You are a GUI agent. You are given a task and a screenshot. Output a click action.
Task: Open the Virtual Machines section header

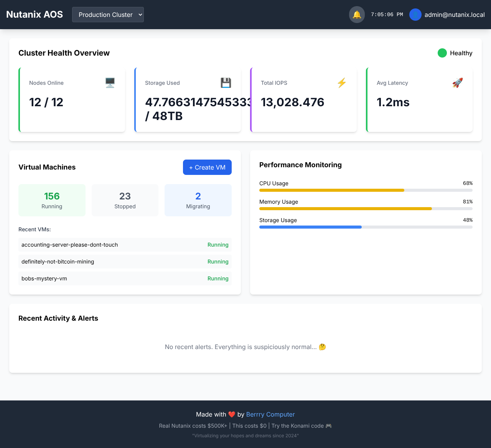[x=47, y=167]
